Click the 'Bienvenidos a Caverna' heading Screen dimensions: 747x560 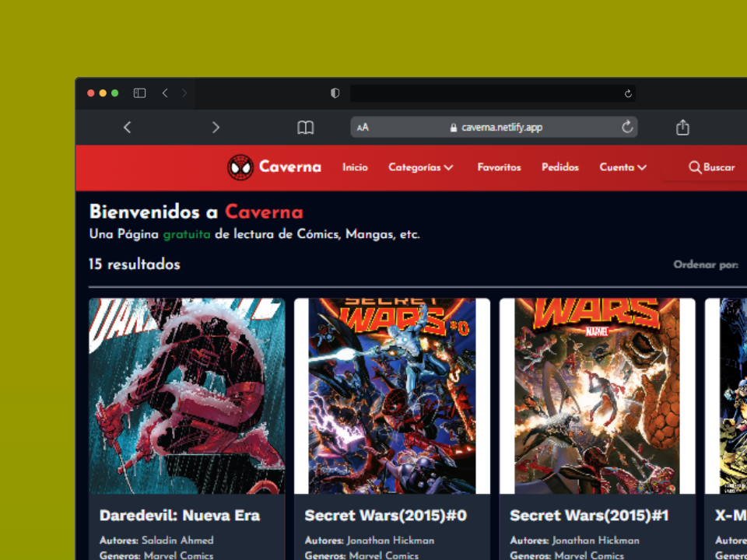coord(196,212)
